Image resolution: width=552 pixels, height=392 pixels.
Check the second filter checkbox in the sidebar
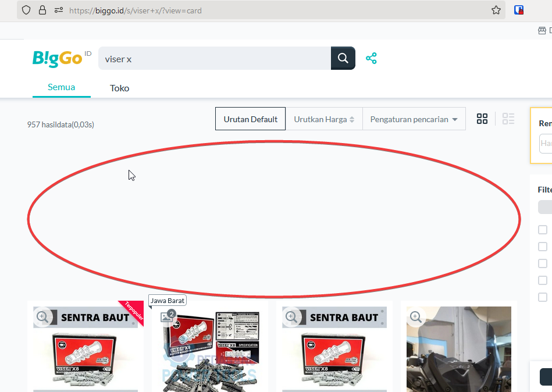click(542, 246)
